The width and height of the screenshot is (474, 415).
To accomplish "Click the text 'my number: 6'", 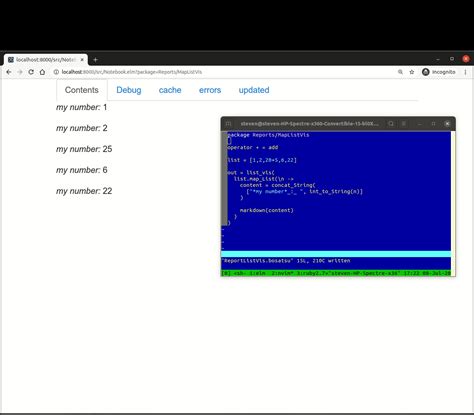I will coord(82,170).
